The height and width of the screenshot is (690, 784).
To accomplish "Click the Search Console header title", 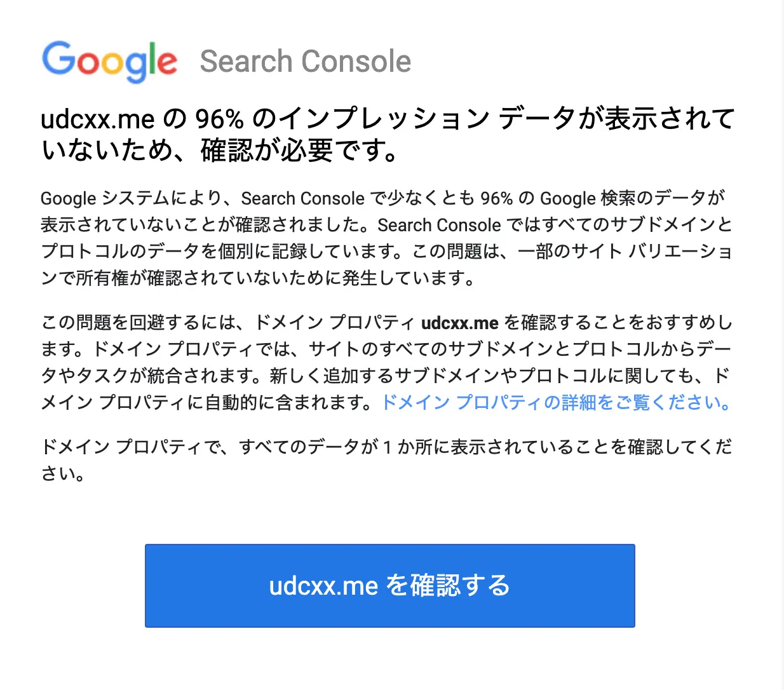I will tap(305, 62).
